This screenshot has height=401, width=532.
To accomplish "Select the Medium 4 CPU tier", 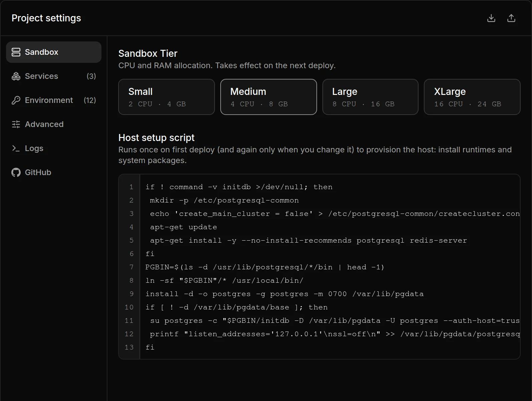I will pos(269,97).
